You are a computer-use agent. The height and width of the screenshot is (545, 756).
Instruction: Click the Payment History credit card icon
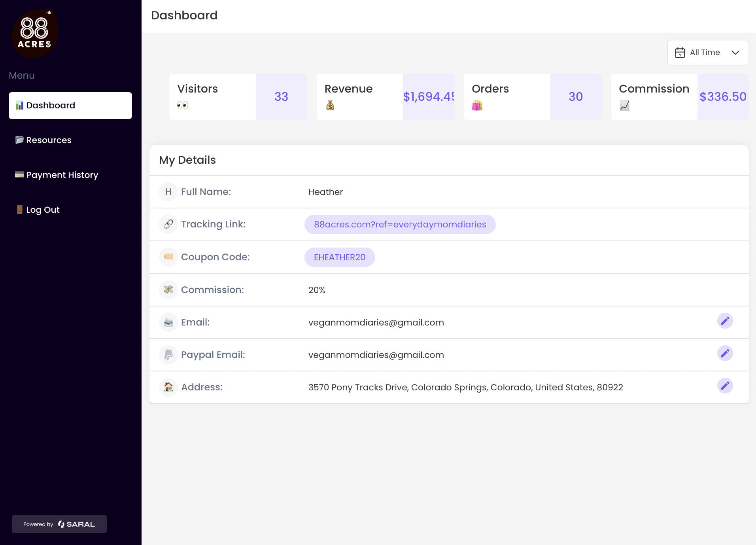(19, 174)
